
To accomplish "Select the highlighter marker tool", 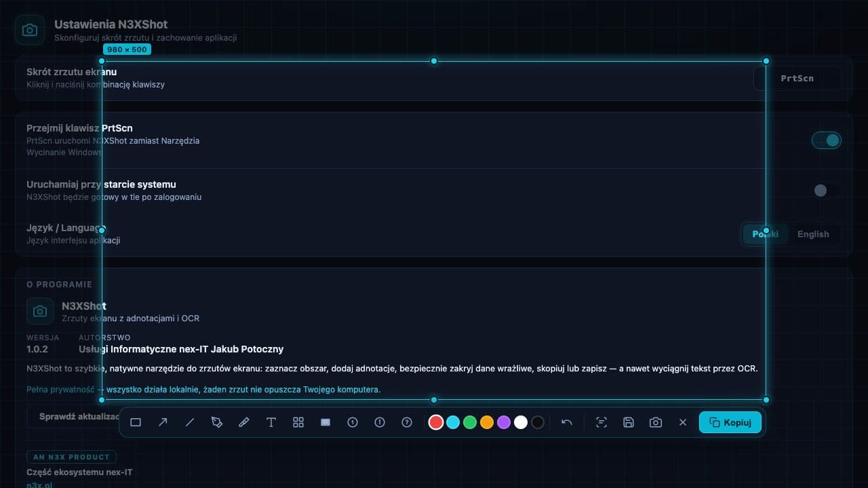I will [x=244, y=422].
